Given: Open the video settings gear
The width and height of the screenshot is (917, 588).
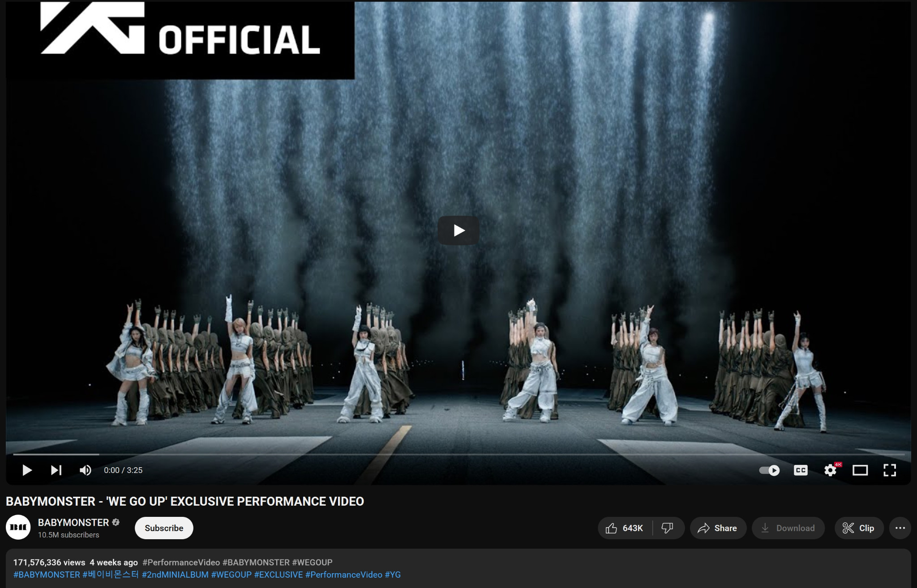Looking at the screenshot, I should [x=830, y=470].
